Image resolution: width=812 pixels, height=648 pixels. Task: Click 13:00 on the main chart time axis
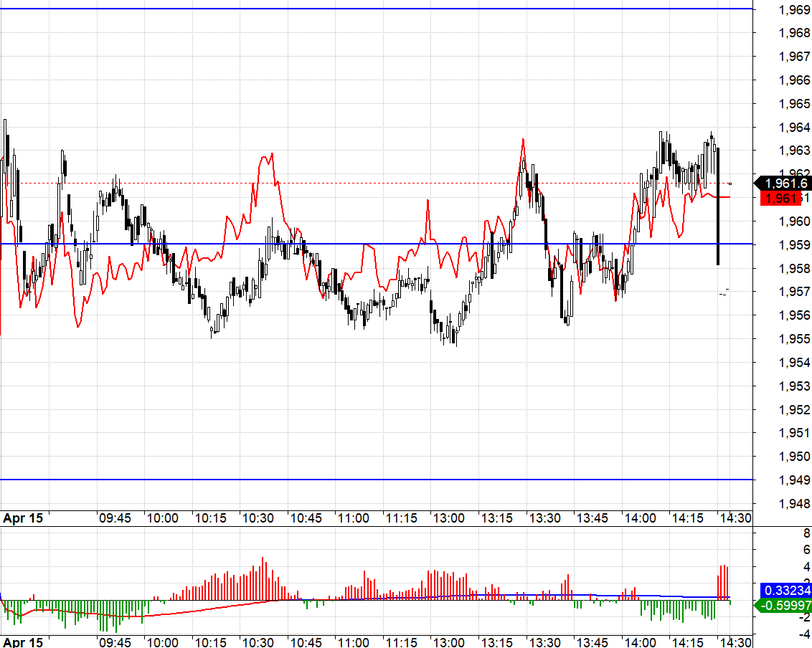448,518
